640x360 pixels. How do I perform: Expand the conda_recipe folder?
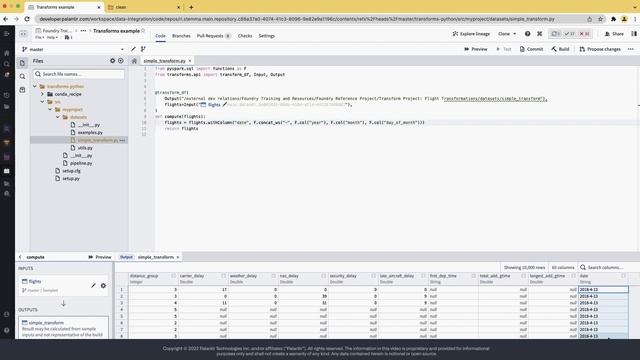42,94
